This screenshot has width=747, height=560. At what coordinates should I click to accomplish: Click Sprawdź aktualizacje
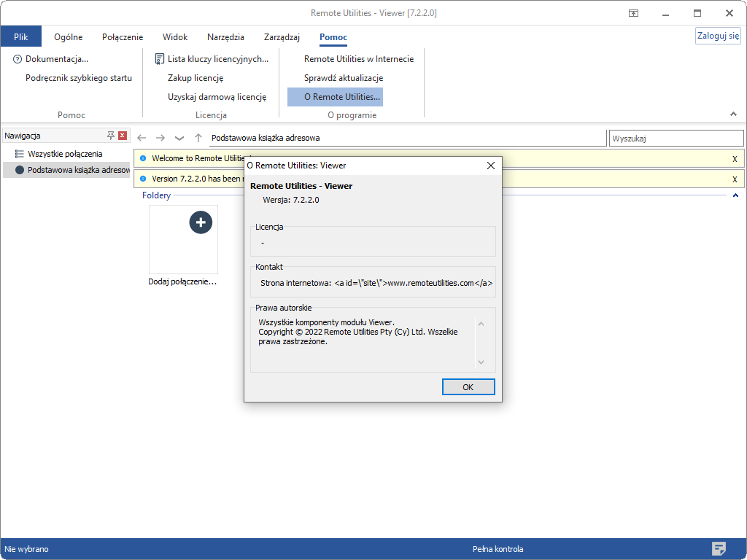344,77
